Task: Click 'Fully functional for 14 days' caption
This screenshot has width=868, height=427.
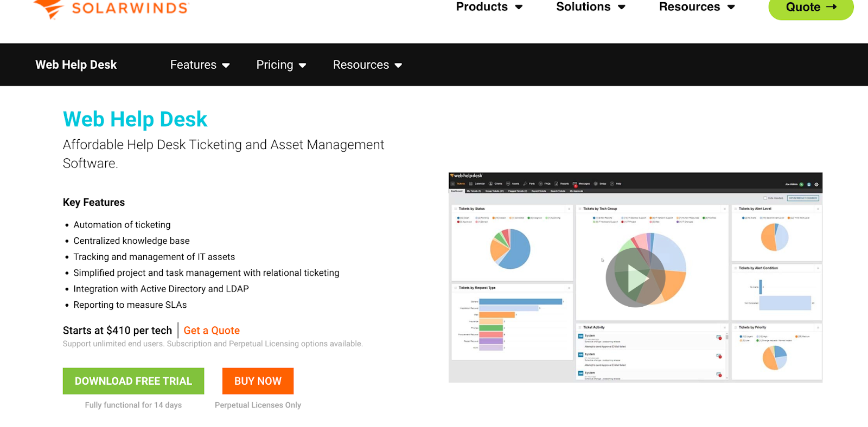Action: [x=133, y=405]
